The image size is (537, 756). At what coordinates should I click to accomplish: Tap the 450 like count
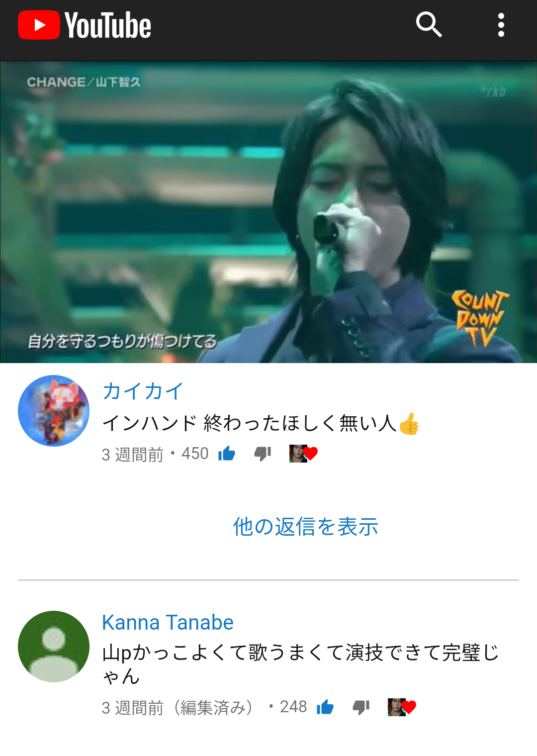(x=195, y=454)
